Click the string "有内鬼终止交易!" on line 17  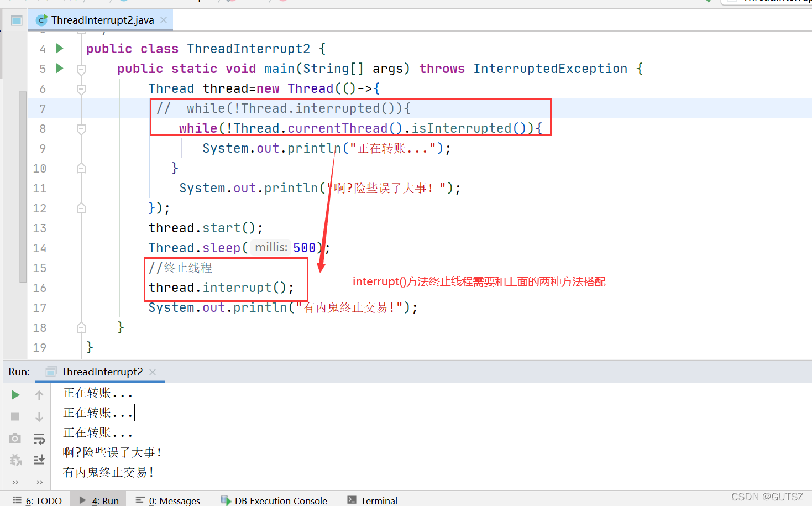point(349,307)
